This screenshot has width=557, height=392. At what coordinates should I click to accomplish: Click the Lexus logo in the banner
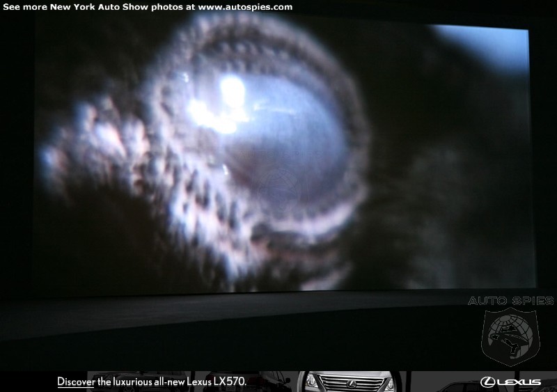pos(510,382)
